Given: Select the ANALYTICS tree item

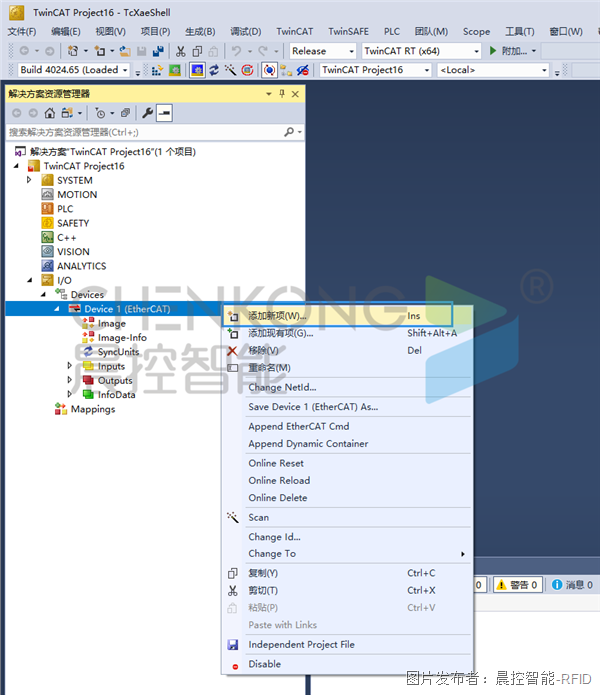Looking at the screenshot, I should 82,266.
